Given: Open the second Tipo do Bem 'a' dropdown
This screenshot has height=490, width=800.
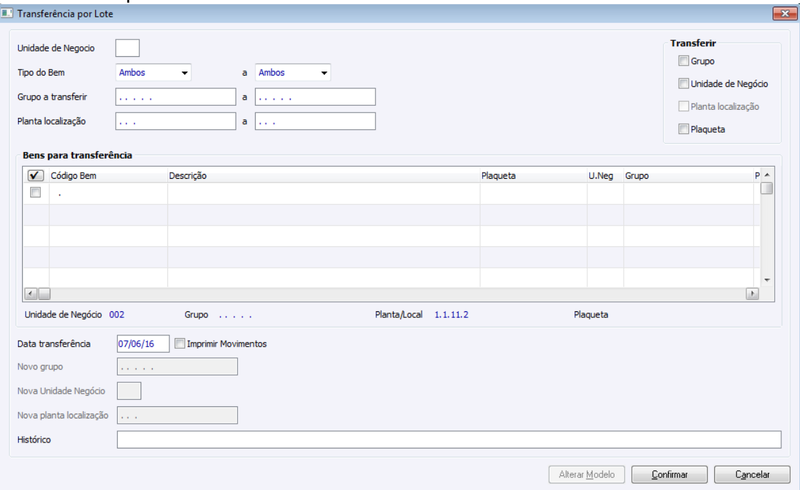Looking at the screenshot, I should point(293,72).
